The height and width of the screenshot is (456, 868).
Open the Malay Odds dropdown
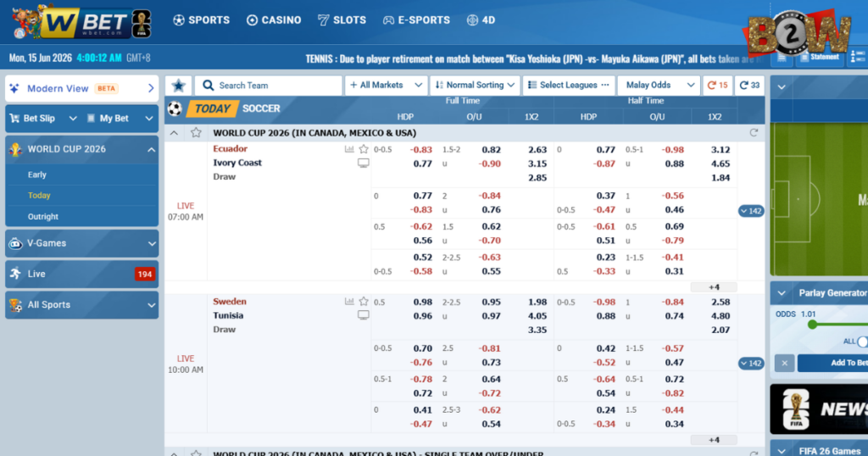pyautogui.click(x=659, y=86)
